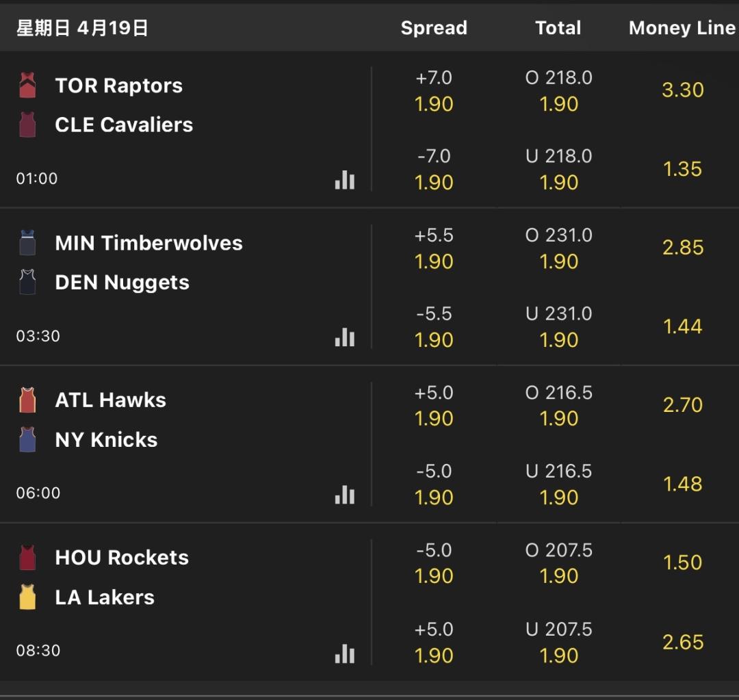Click the NY Knicks jersey icon
This screenshot has width=739, height=700.
pyautogui.click(x=27, y=439)
